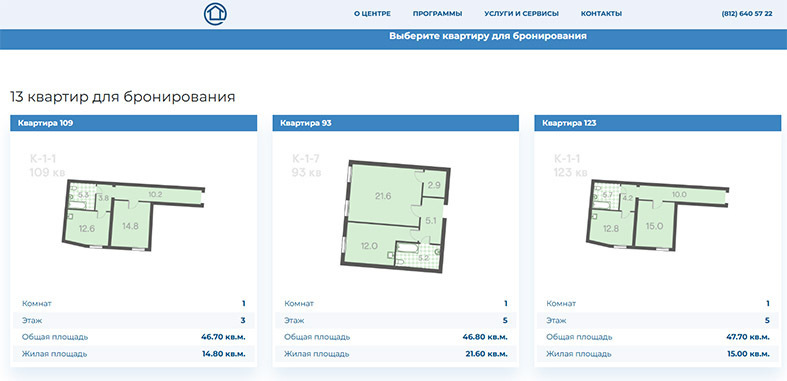This screenshot has width=787, height=381.
Task: Open the Квартира 93 card header
Action: (396, 123)
